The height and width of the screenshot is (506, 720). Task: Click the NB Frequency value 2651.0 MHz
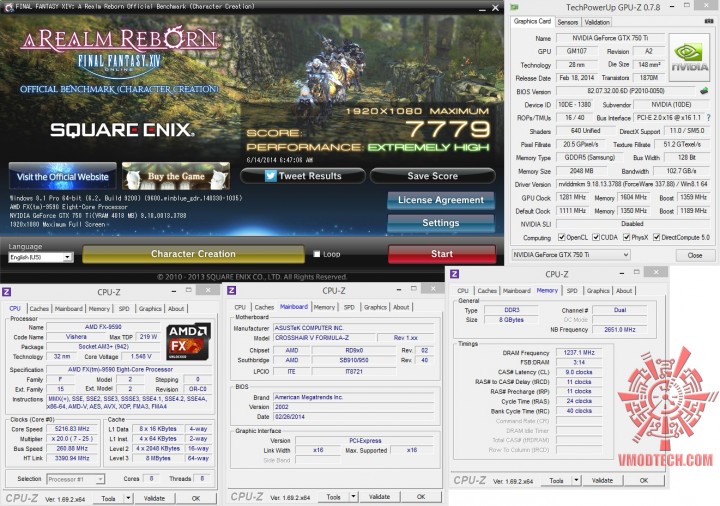(x=619, y=329)
